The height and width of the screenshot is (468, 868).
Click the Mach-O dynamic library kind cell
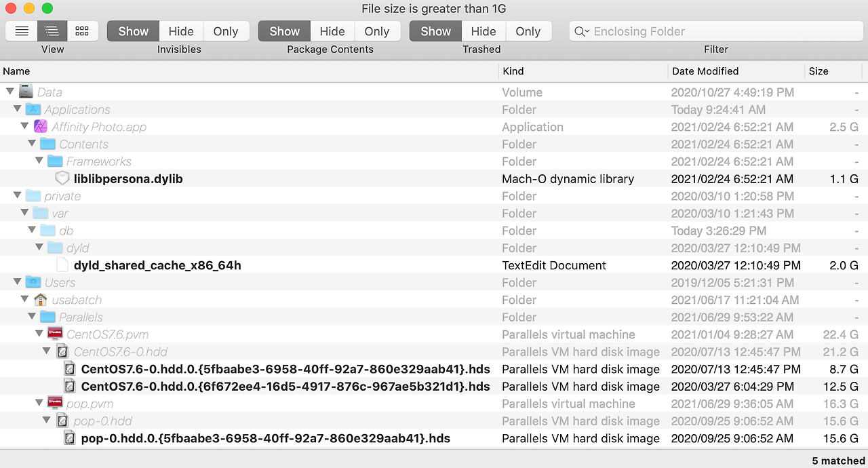(x=568, y=179)
